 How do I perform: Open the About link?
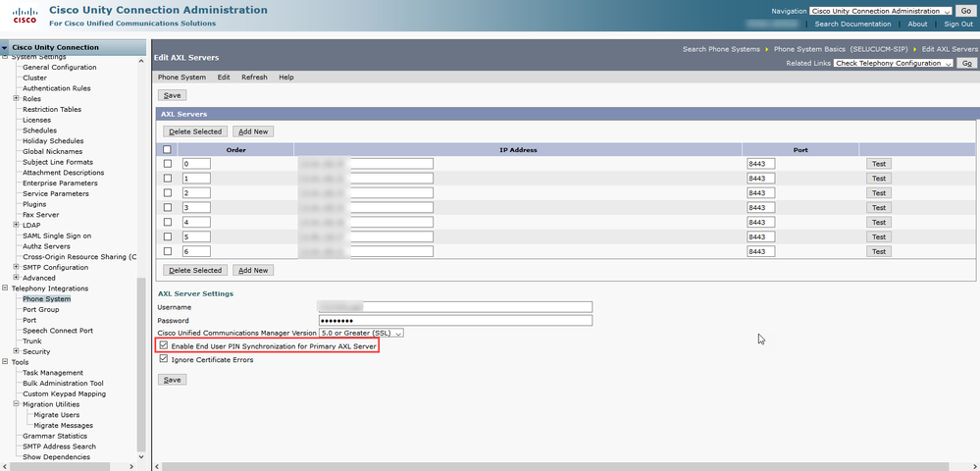917,24
